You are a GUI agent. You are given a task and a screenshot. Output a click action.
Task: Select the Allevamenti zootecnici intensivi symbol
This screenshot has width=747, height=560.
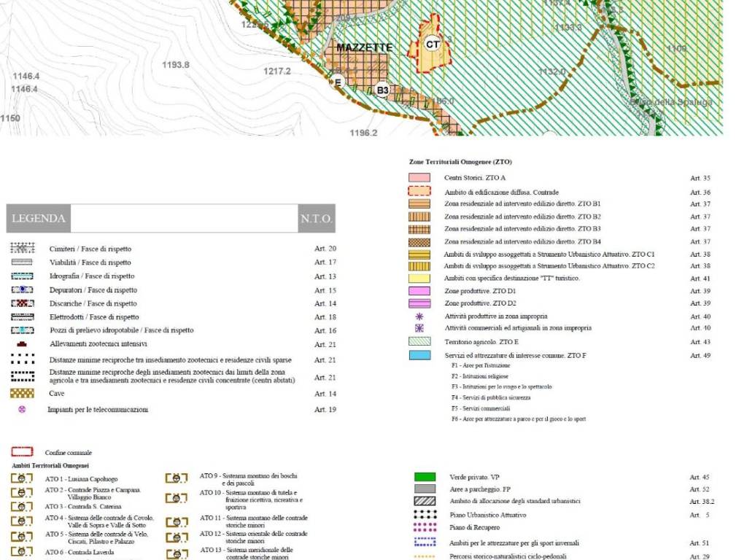pyautogui.click(x=22, y=344)
